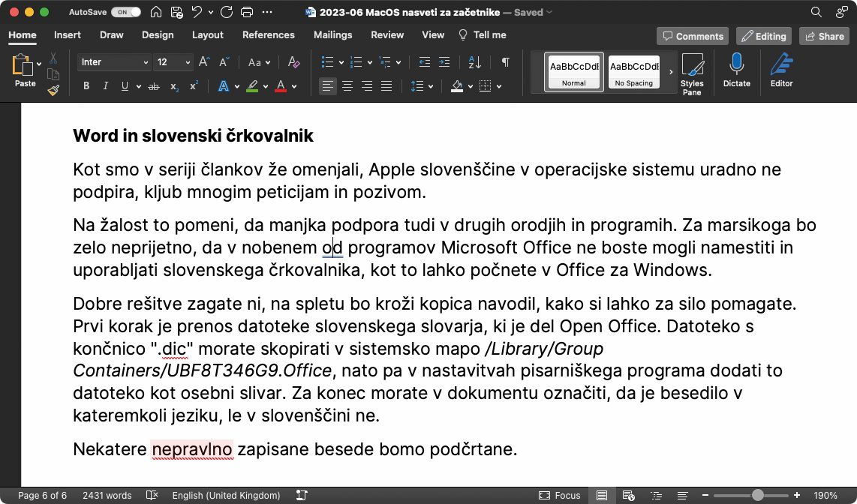857x504 pixels.
Task: Switch to the Insert tab
Action: tap(68, 35)
